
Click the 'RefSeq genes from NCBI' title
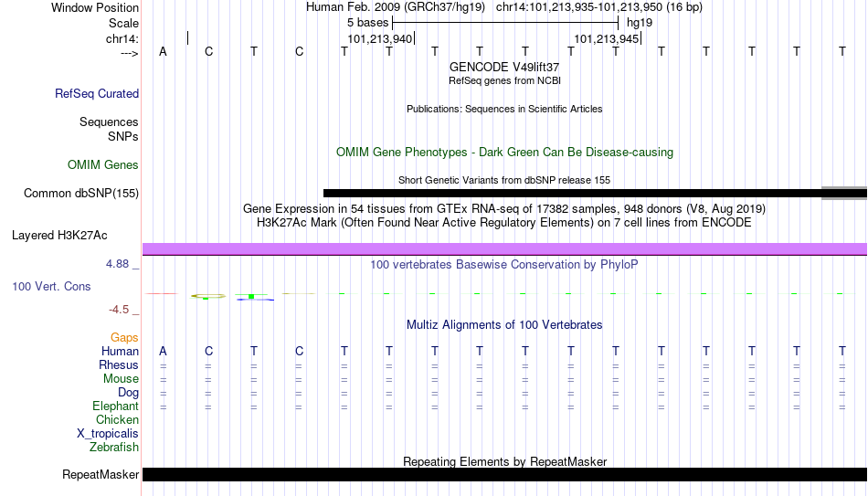tap(504, 80)
